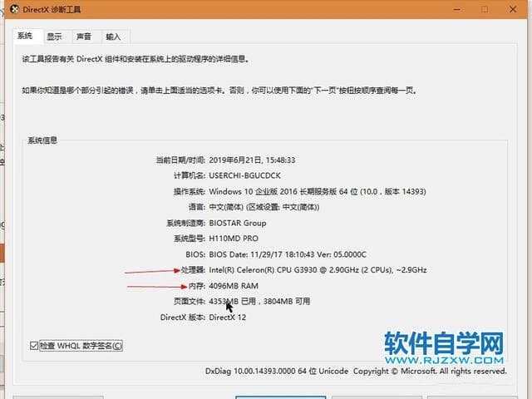Click the DirectX 12 version value
The height and width of the screenshot is (399, 532).
[x=228, y=318]
